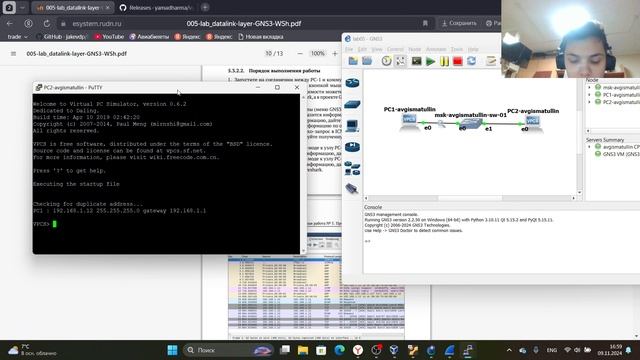Go back in the browser
The width and height of the screenshot is (640, 360).
(10, 24)
